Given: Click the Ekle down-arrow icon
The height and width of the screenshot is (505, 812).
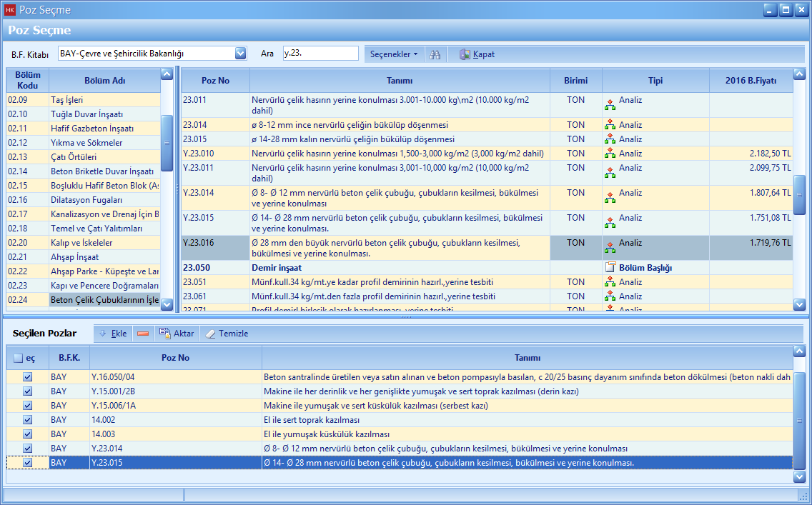Looking at the screenshot, I should (x=103, y=334).
